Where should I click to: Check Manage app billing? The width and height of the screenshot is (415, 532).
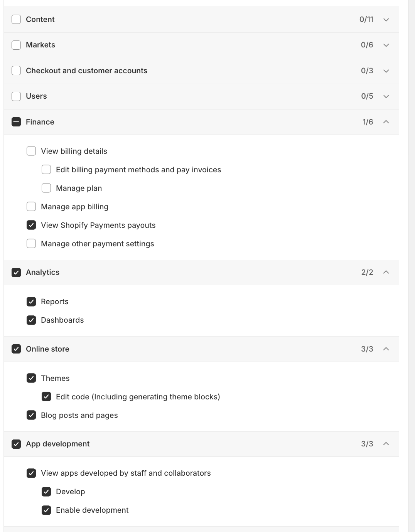[31, 206]
